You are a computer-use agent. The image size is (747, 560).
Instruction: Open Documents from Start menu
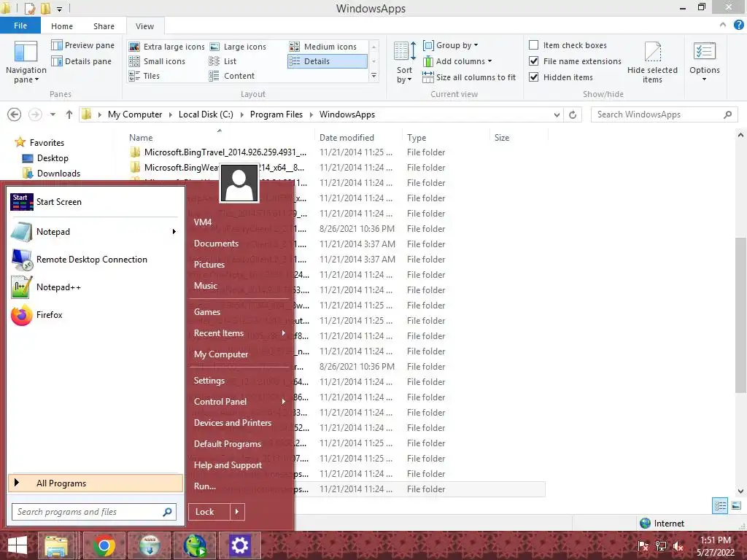[x=216, y=244]
